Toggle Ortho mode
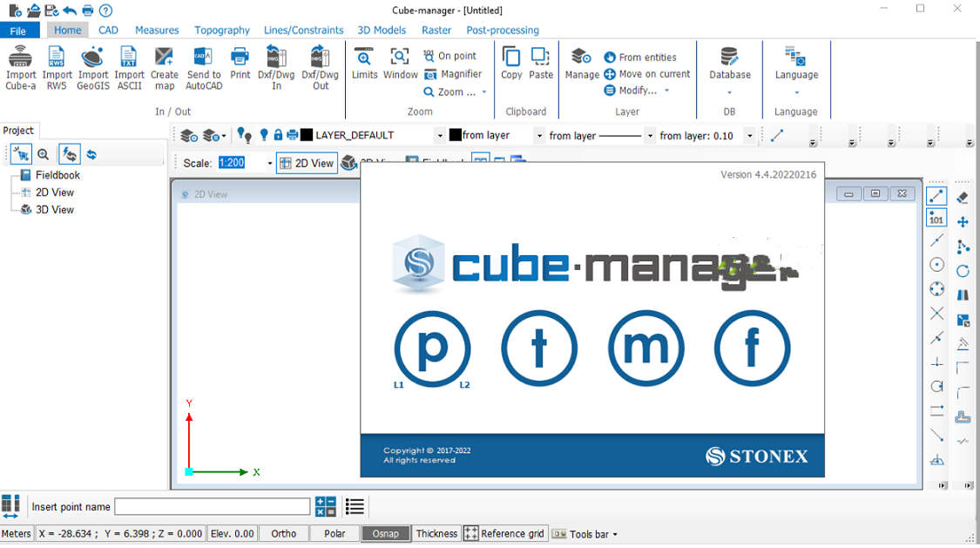The image size is (980, 548). pyautogui.click(x=284, y=534)
